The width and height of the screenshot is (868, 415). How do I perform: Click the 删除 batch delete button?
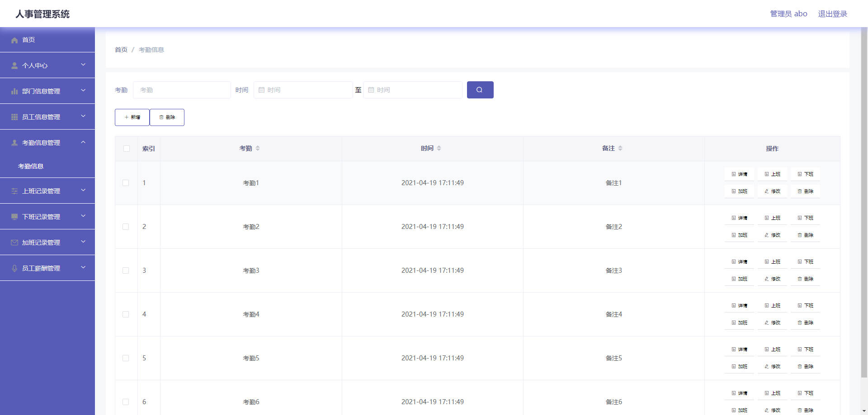pos(167,117)
